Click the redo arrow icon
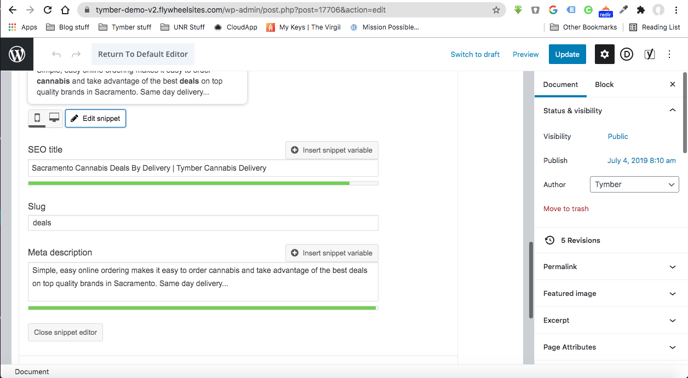The height and width of the screenshot is (378, 688). (x=76, y=54)
